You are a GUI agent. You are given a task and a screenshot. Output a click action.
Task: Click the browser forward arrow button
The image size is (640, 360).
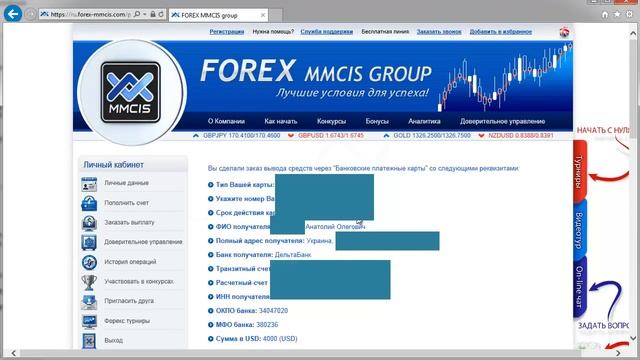(x=31, y=14)
